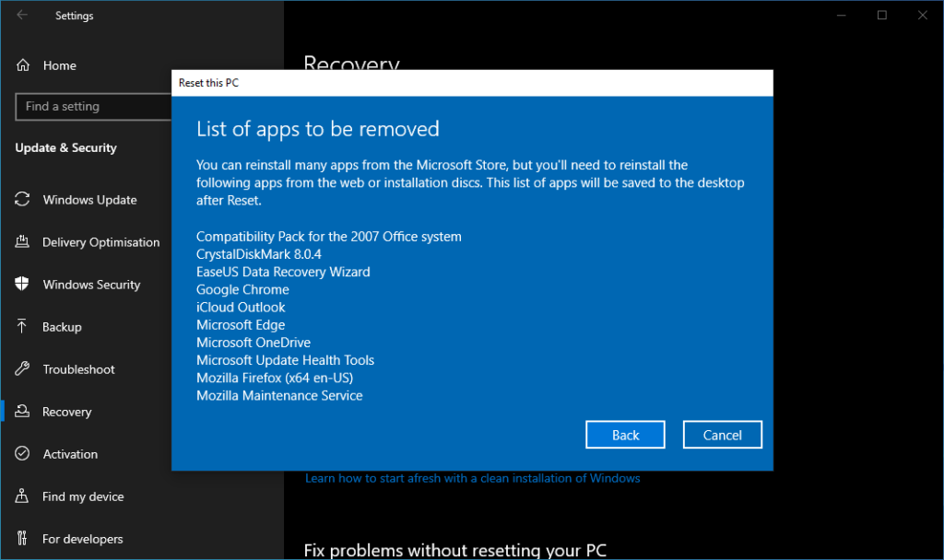Click the Find a setting search box
Viewport: 944px width, 560px height.
click(x=92, y=107)
